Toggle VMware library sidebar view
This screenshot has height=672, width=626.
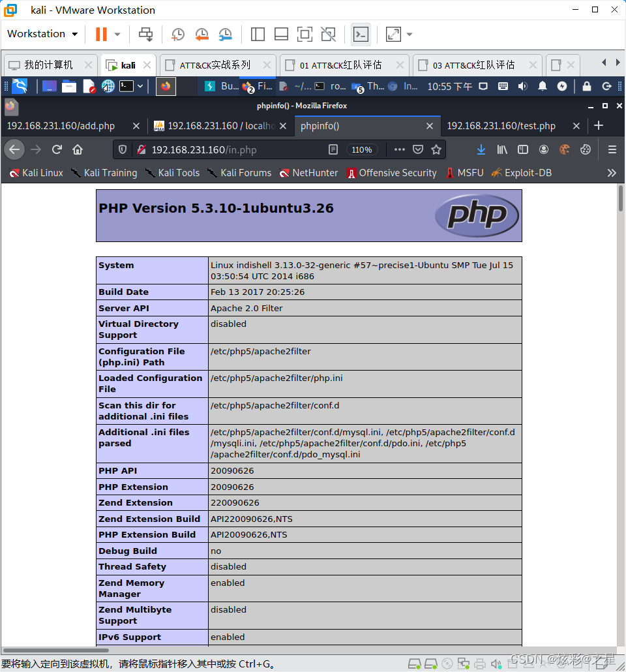click(258, 35)
